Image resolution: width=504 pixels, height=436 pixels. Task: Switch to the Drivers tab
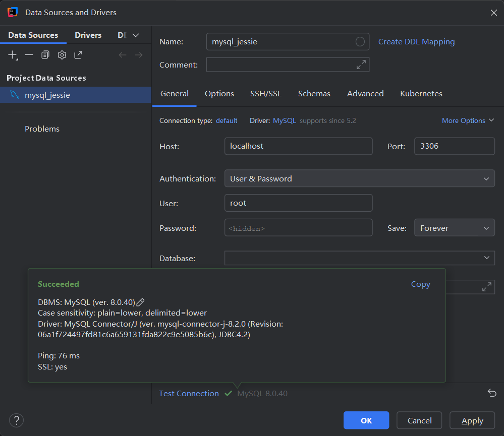pyautogui.click(x=88, y=35)
